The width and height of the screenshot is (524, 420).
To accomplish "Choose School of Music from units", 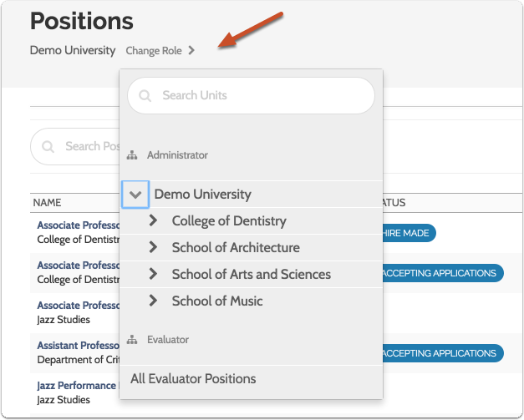I will (217, 301).
